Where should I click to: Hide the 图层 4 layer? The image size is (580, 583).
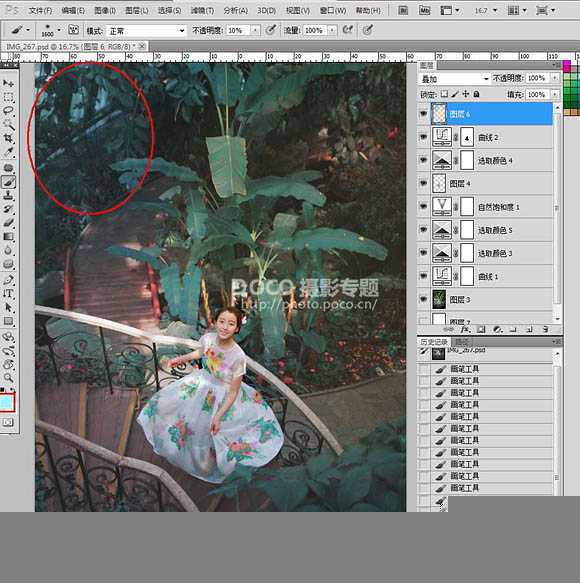423,183
